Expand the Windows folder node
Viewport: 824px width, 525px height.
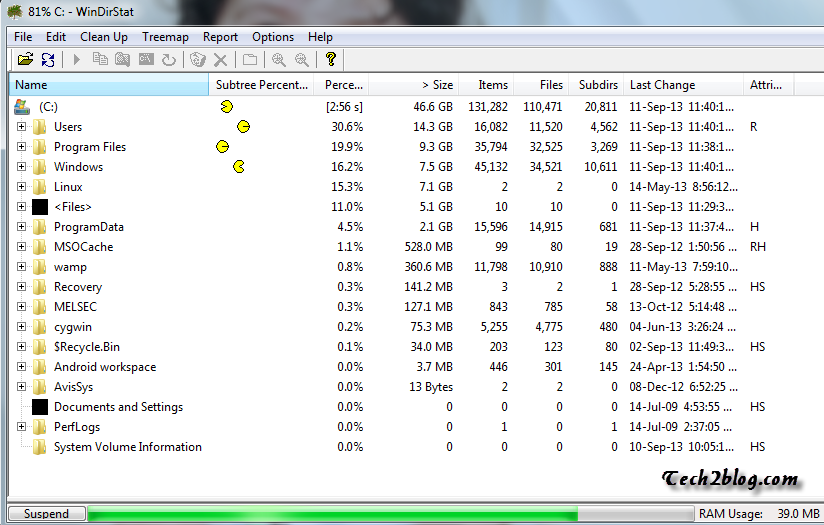[x=21, y=167]
